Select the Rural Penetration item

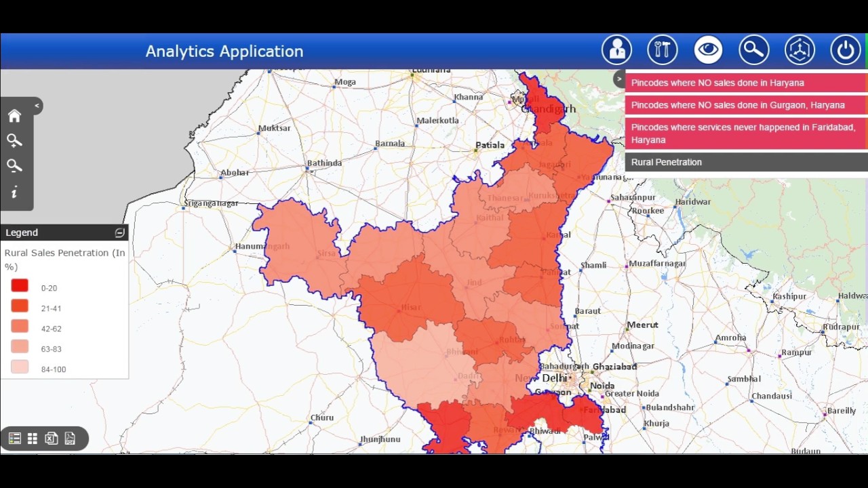746,162
